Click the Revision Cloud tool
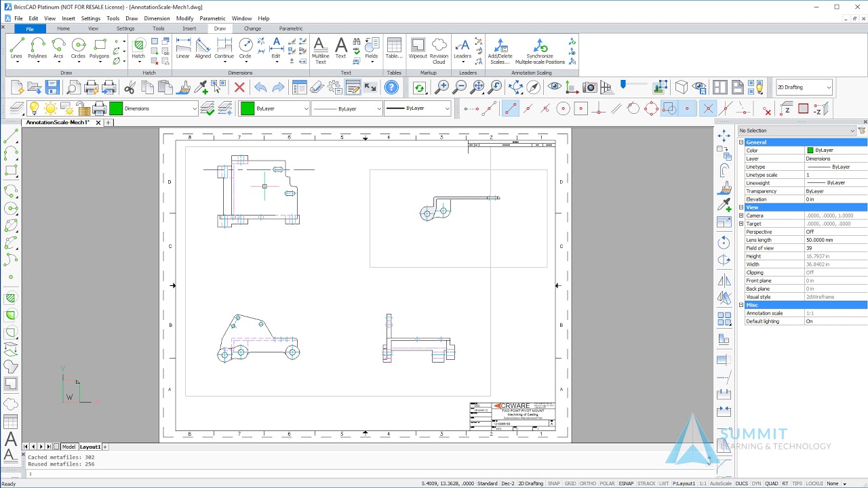 (x=439, y=50)
